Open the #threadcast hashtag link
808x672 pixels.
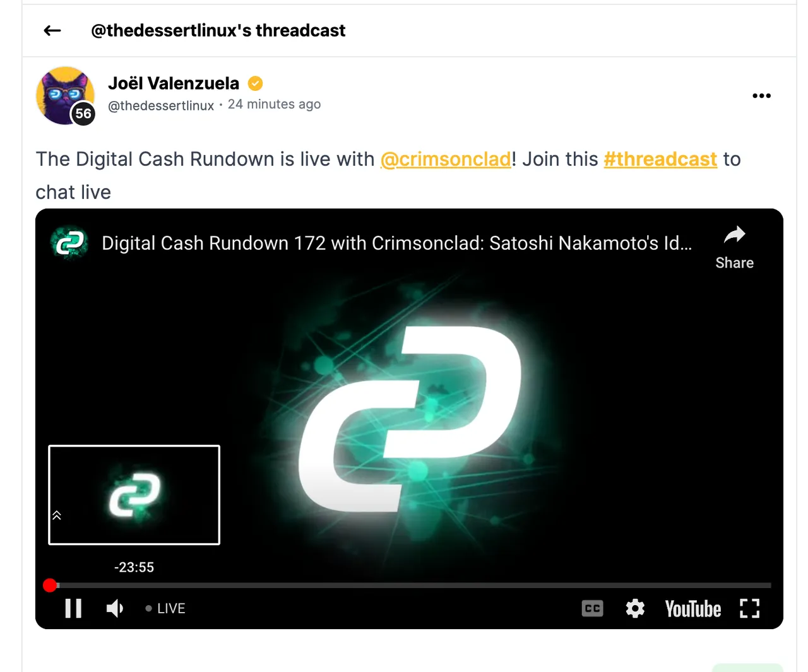pyautogui.click(x=660, y=159)
